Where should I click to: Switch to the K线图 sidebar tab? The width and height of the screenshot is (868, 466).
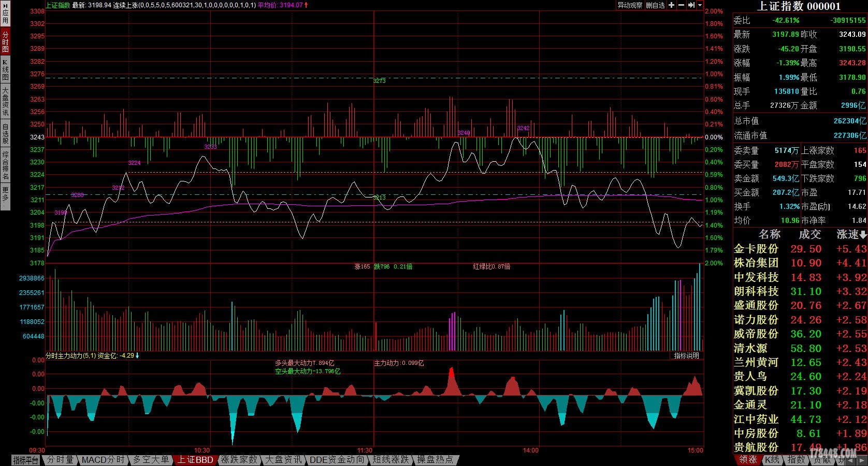(5, 69)
